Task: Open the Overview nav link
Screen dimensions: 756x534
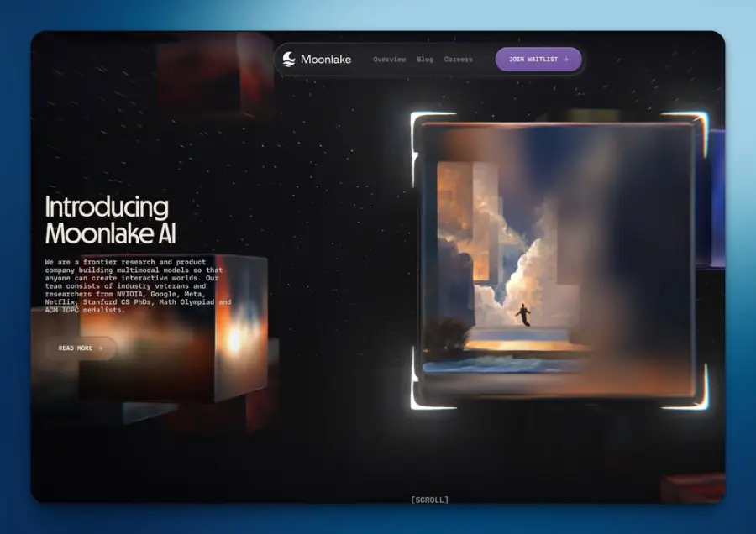Action: (390, 60)
